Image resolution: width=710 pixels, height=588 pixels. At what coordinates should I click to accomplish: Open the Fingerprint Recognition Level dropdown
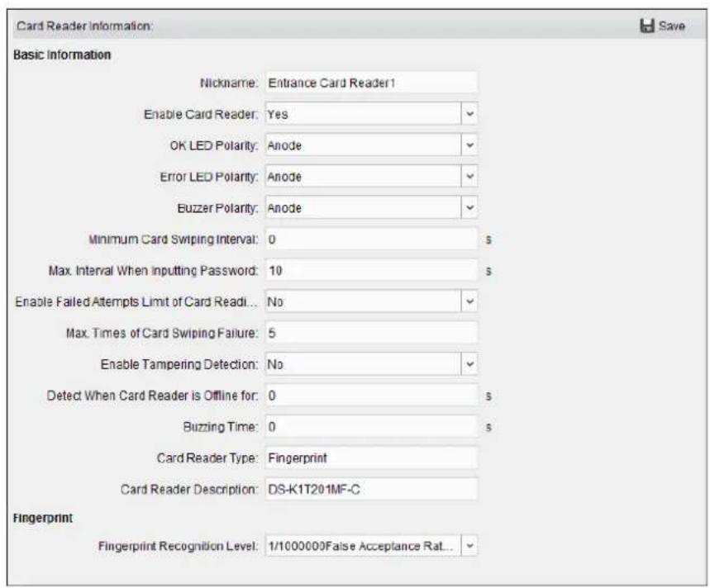pos(371,546)
